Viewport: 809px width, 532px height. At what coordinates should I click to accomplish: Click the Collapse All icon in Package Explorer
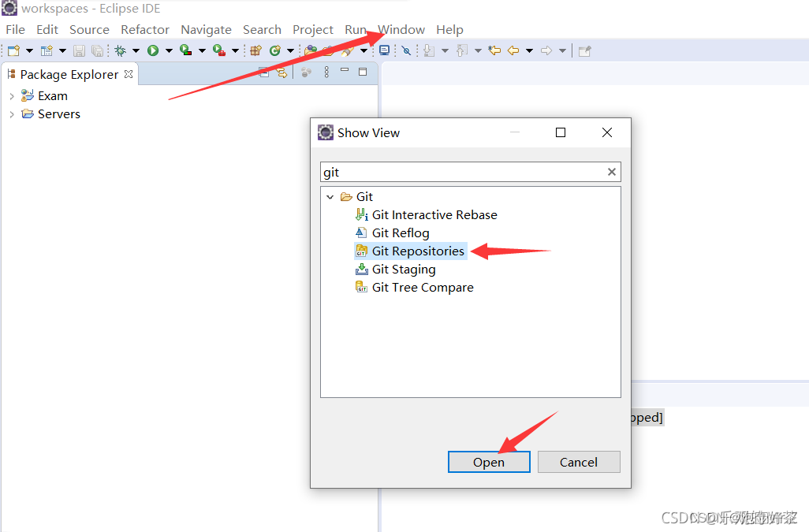(263, 73)
